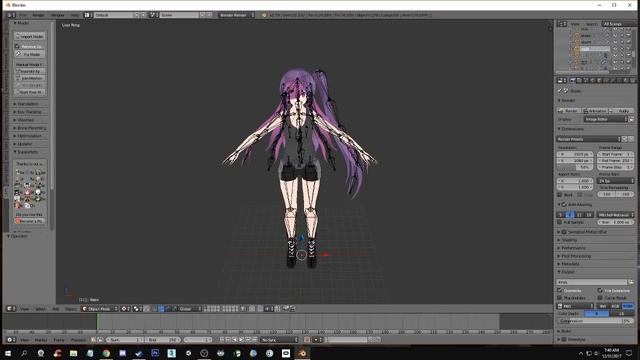This screenshot has height=360, width=640.
Task: Launch Blender from the Windows taskbar
Action: click(x=302, y=353)
